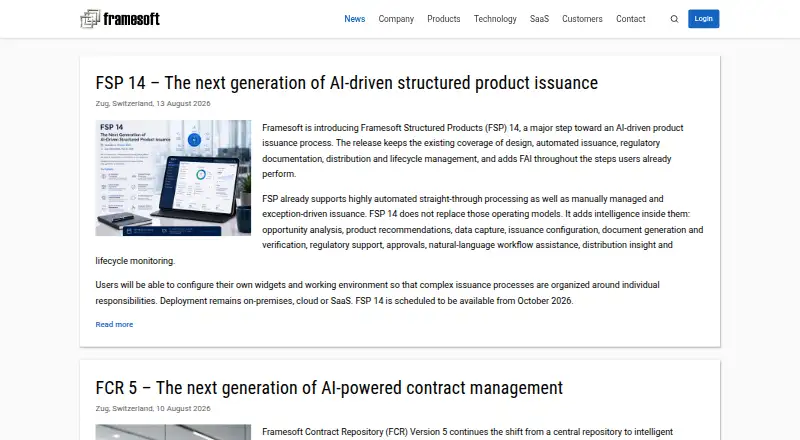Click the FCR 5 article thumbnail
The width and height of the screenshot is (800, 440).
click(173, 432)
